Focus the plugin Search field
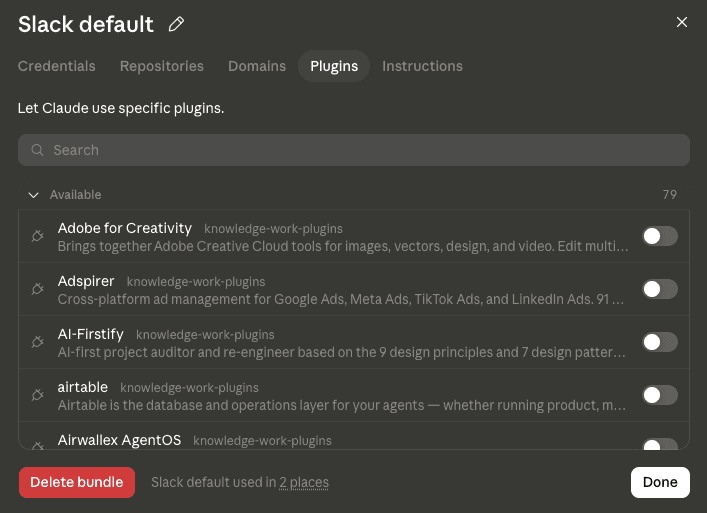The width and height of the screenshot is (707, 513). tap(354, 150)
